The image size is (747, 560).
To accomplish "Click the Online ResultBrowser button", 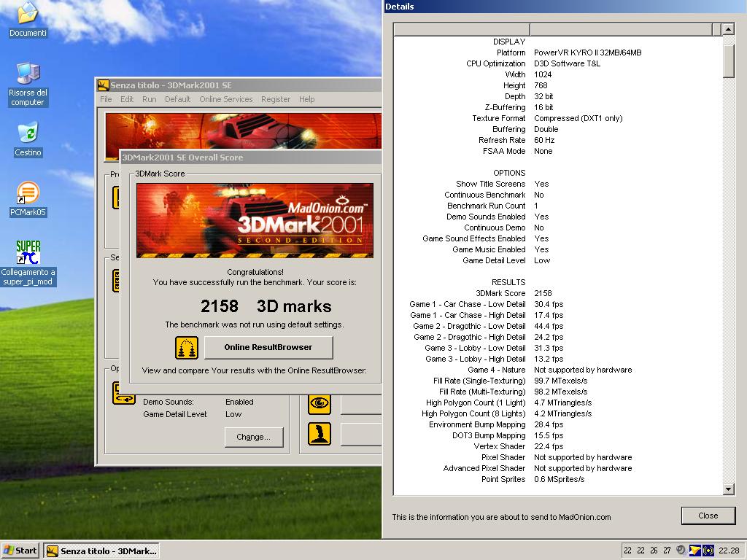I will (x=268, y=348).
